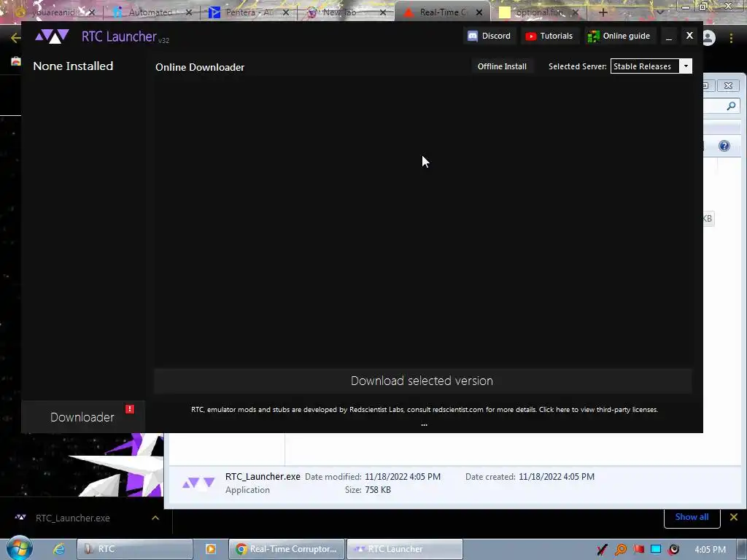
Task: Click the red flag tray icon
Action: point(638,549)
